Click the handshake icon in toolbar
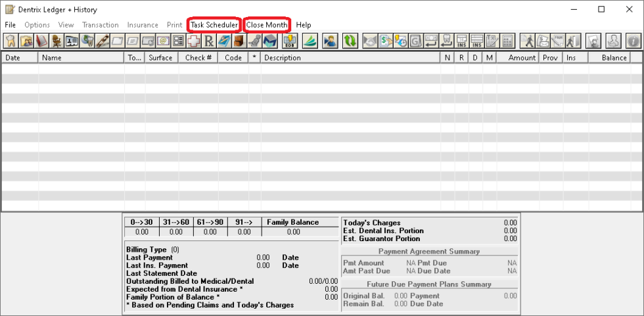 [x=371, y=41]
